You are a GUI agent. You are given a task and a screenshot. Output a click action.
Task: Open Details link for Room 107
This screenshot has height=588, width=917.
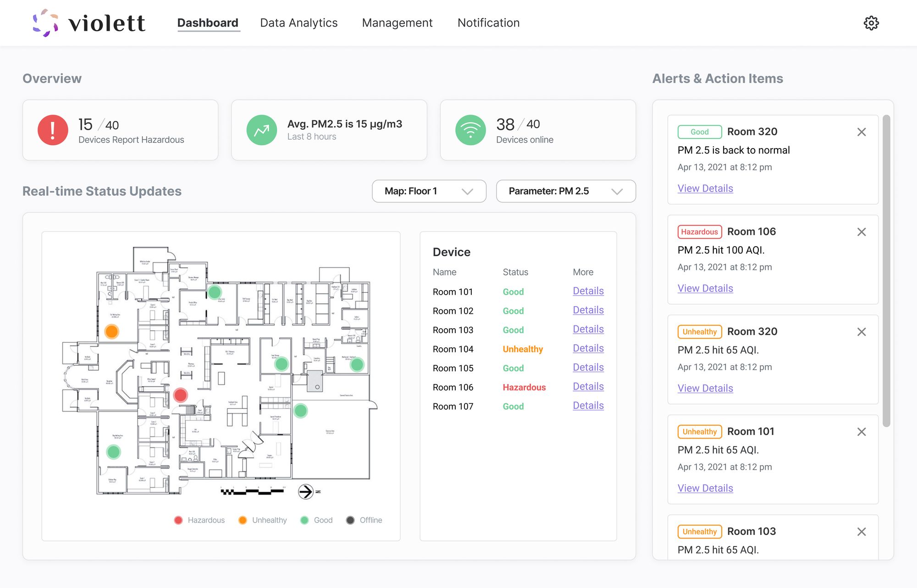tap(588, 406)
